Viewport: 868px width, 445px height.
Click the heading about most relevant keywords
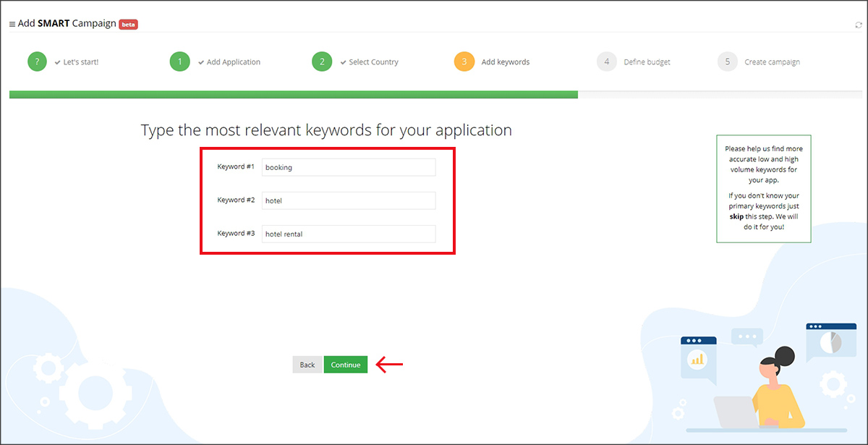pyautogui.click(x=326, y=130)
